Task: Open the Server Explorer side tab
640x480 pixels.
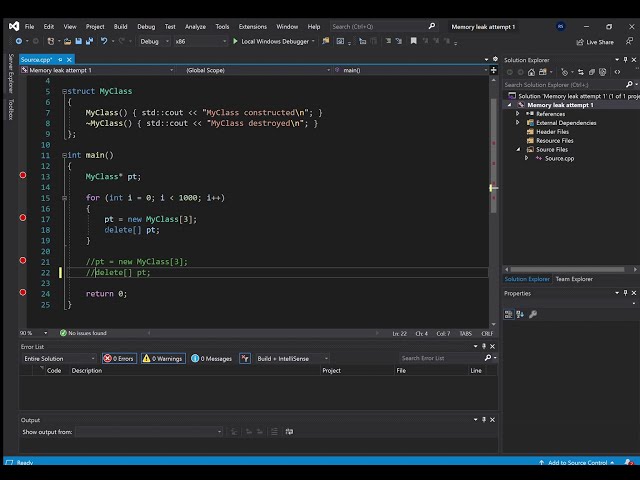Action: 11,73
